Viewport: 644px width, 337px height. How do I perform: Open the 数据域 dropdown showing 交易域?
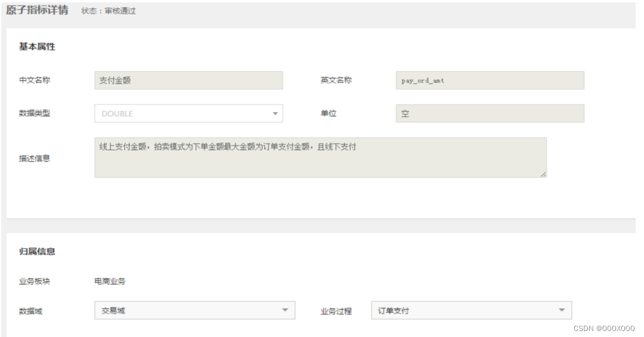tap(194, 310)
